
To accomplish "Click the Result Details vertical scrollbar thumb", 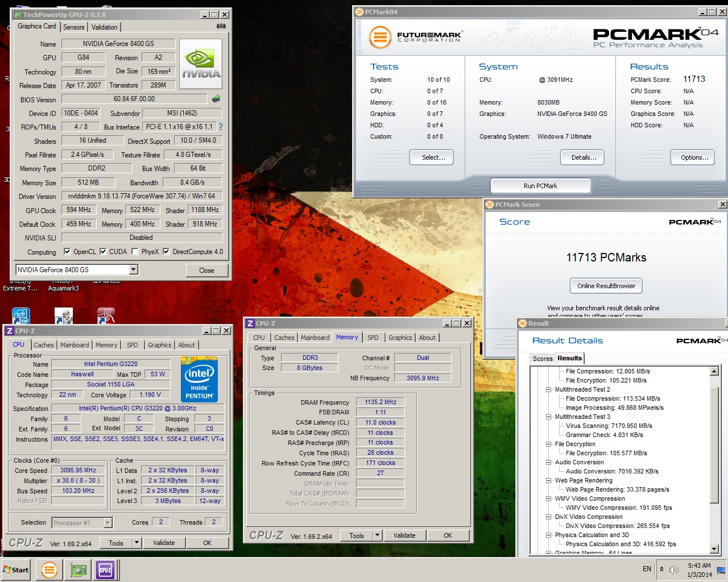I will [715, 446].
